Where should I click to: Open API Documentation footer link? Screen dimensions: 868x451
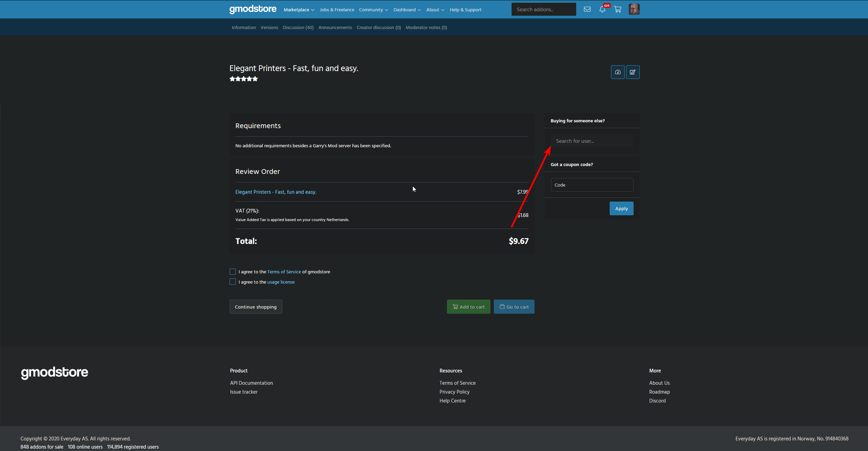click(x=251, y=383)
